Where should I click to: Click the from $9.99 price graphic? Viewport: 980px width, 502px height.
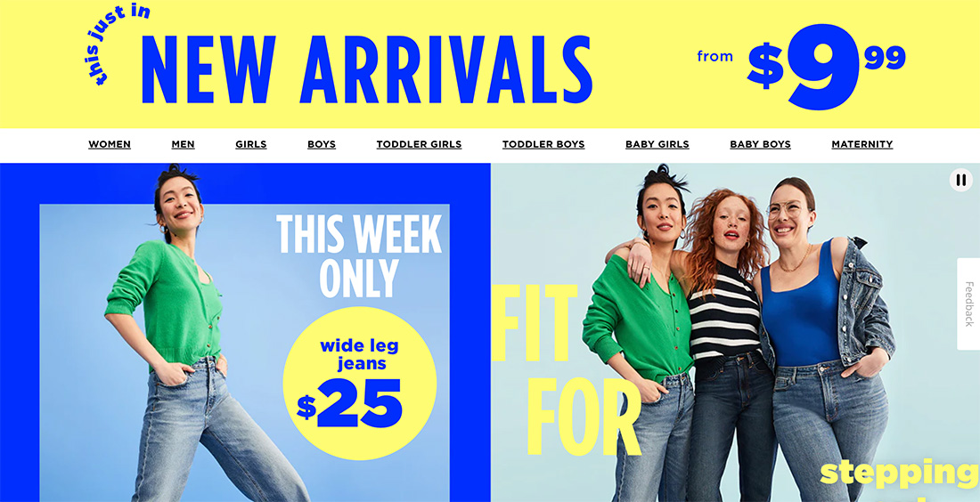[x=801, y=66]
